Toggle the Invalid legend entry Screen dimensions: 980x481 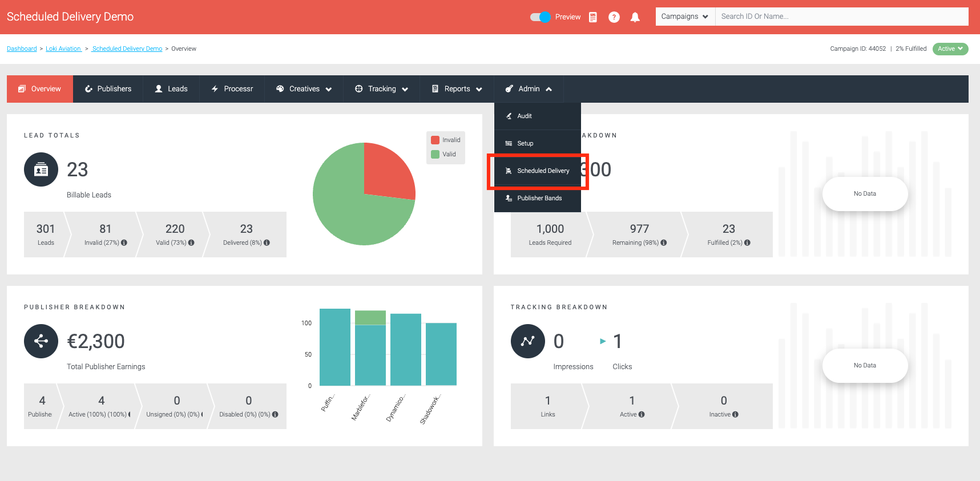pos(446,140)
